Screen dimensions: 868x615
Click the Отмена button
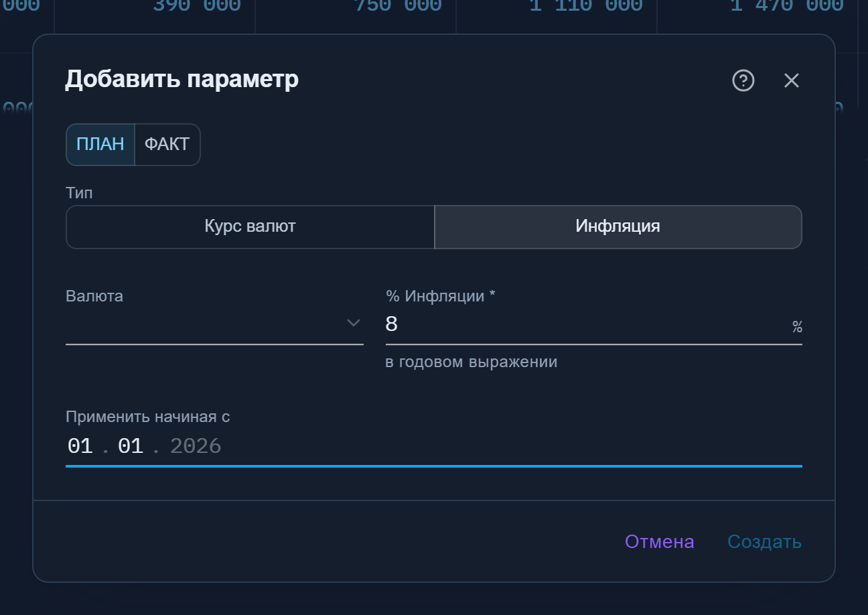(660, 541)
